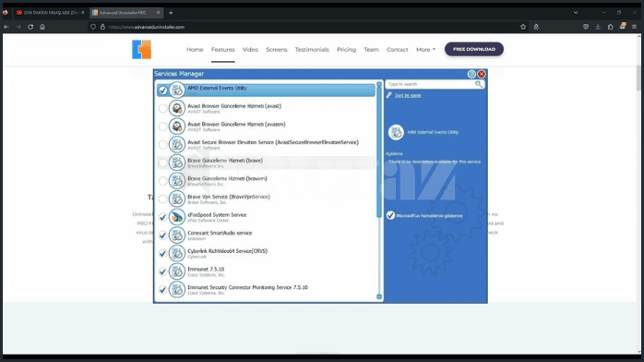Reload the page with the refresh icon
Screen dimensions: 644x362
pos(30,27)
